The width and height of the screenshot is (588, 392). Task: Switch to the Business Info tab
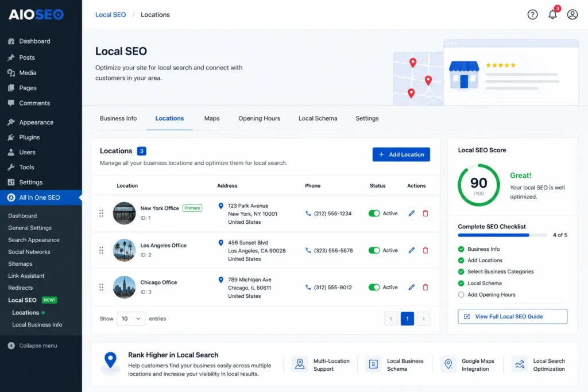(118, 118)
